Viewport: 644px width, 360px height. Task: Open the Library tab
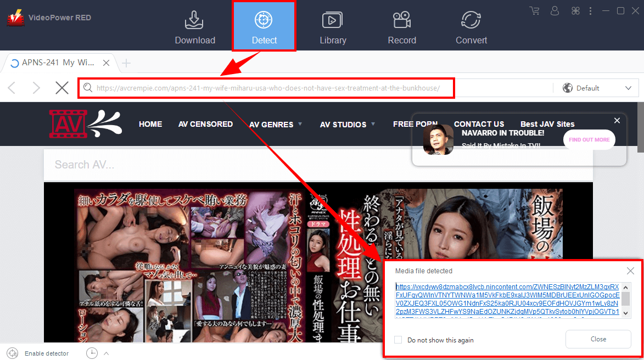(333, 27)
